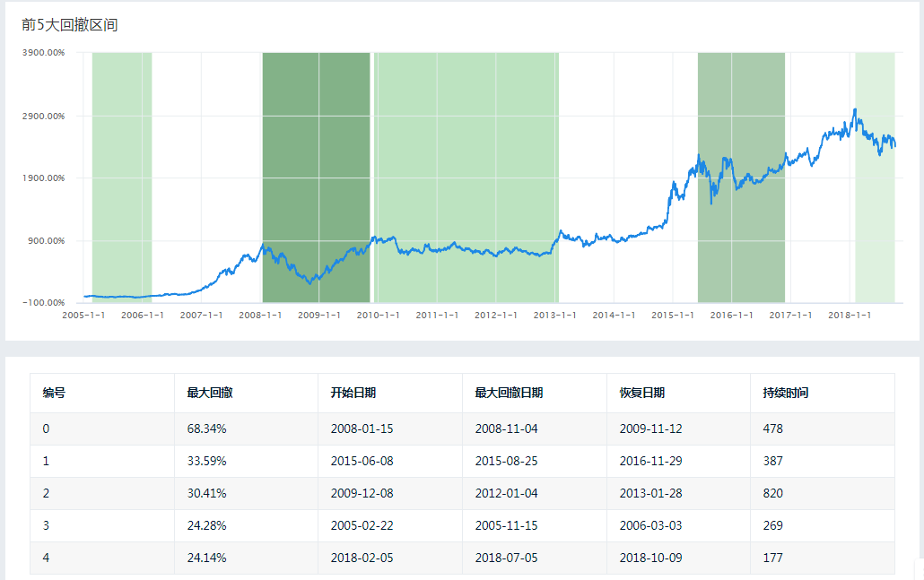Click the -100.00% y-axis label
This screenshot has height=580, width=924.
(x=44, y=303)
